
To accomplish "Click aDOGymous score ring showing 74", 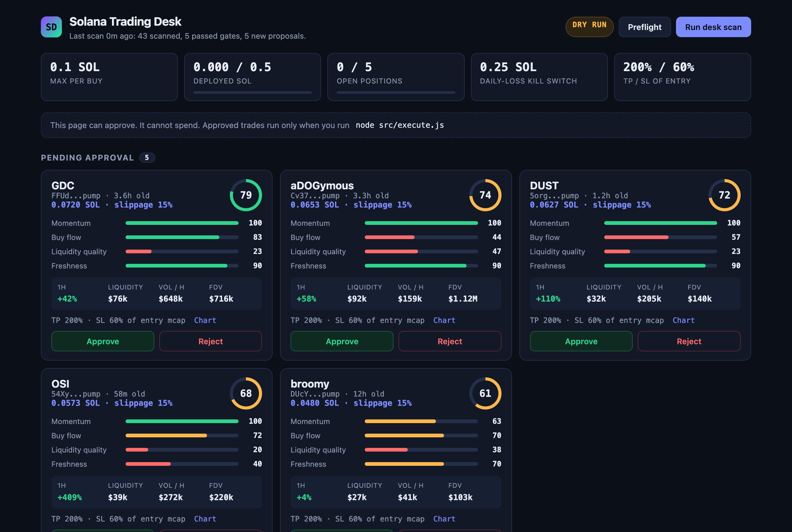I will [485, 195].
